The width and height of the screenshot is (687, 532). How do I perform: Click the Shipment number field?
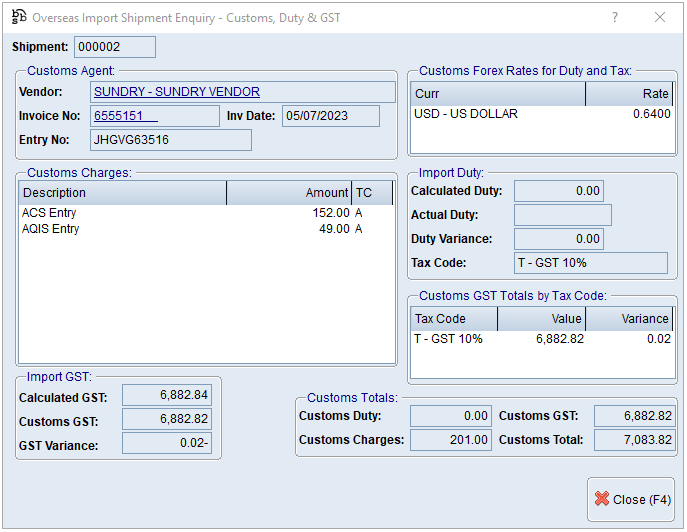[115, 47]
